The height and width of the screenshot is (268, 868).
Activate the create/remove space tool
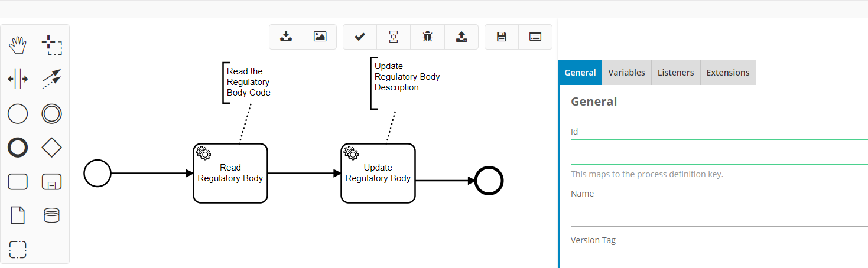point(18,79)
